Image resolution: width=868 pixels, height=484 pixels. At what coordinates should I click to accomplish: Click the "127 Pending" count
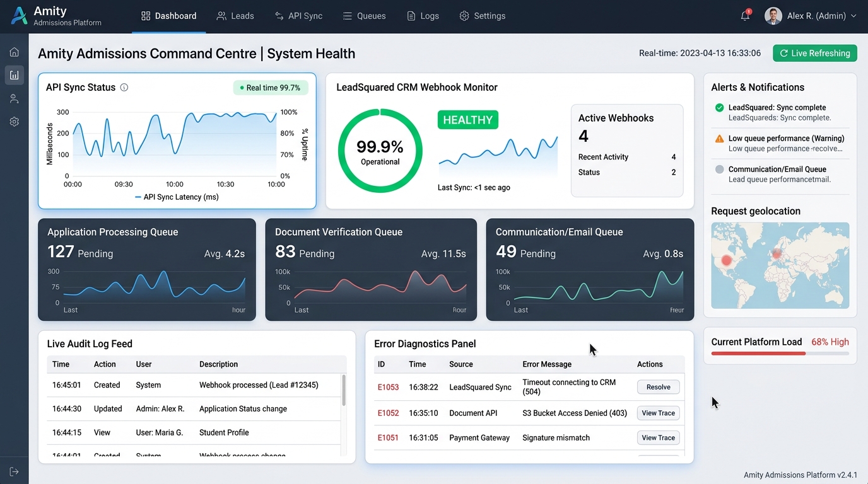80,252
